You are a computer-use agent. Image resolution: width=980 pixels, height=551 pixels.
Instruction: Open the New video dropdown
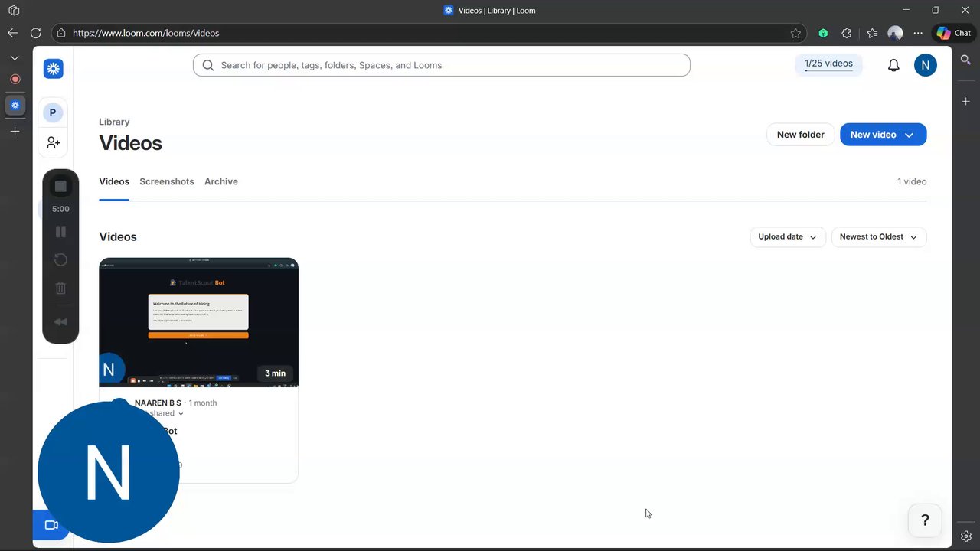click(x=883, y=135)
